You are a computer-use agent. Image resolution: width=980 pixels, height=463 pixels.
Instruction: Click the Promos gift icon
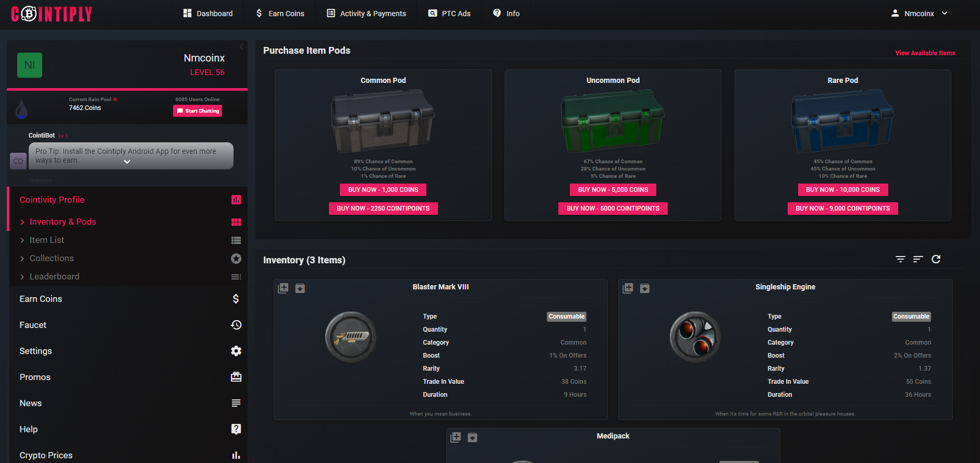click(x=236, y=377)
